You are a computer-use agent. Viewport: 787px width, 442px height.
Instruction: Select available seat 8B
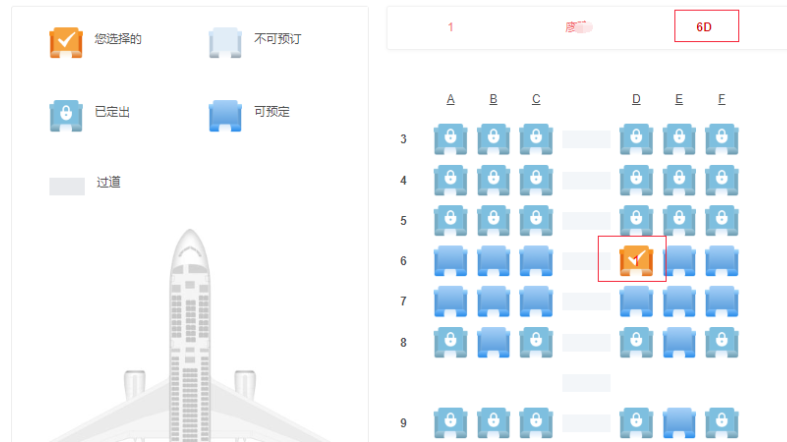click(493, 342)
